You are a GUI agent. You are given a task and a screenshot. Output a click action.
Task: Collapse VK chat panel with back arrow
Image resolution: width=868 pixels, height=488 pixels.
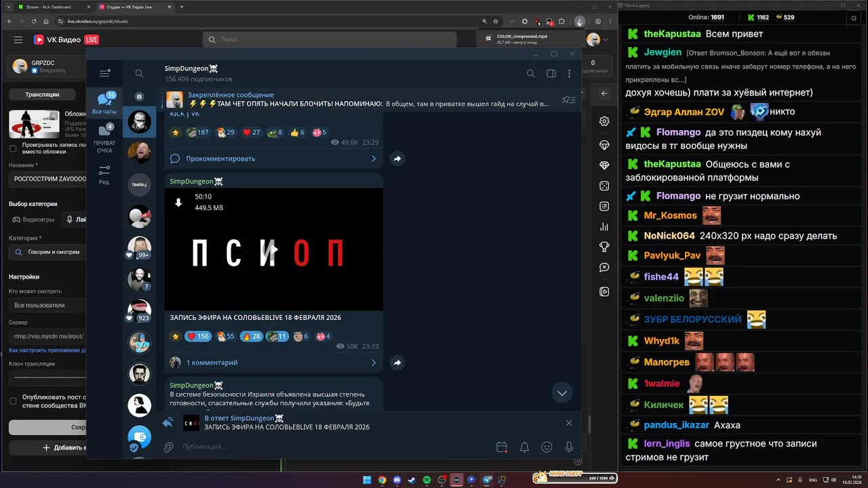604,94
